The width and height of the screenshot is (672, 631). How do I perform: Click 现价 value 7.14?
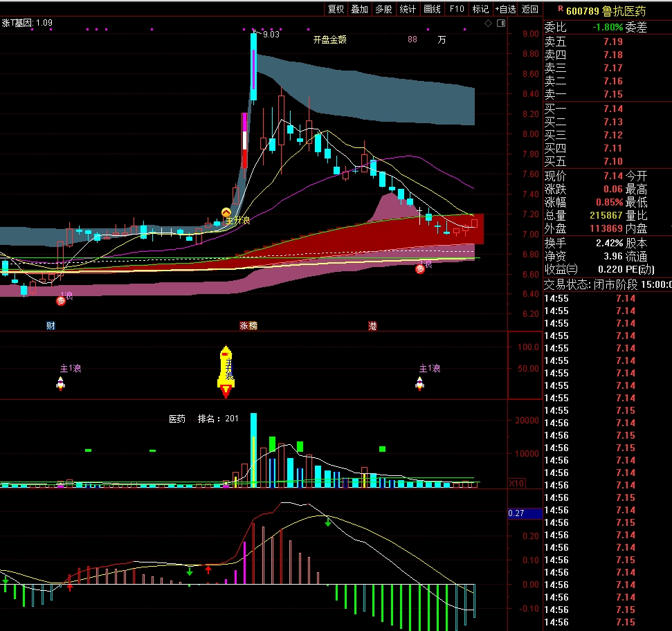click(613, 176)
